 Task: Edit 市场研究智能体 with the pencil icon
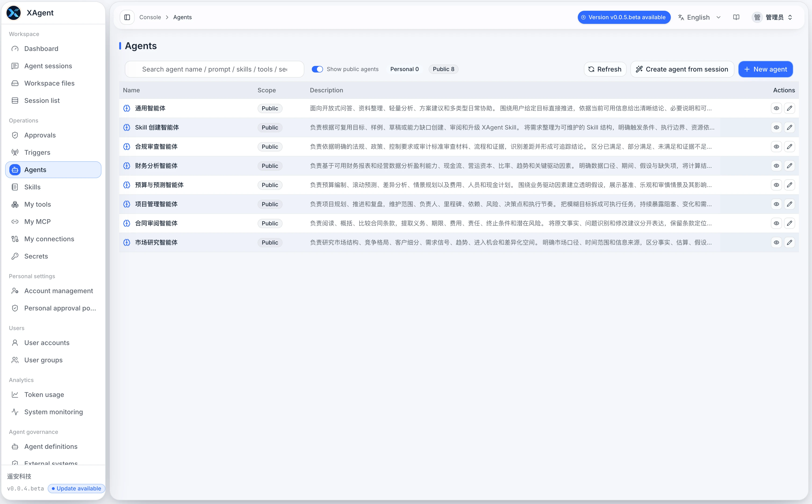(789, 242)
